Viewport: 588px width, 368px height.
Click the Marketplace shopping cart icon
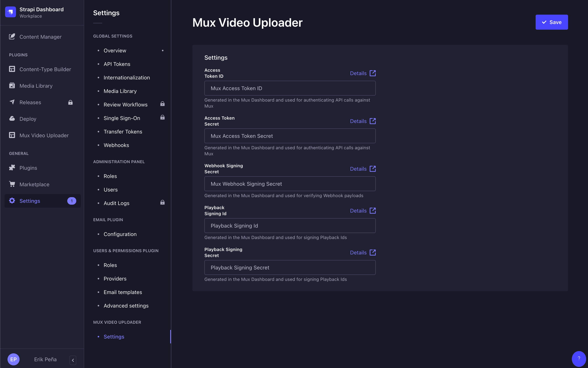pos(12,184)
